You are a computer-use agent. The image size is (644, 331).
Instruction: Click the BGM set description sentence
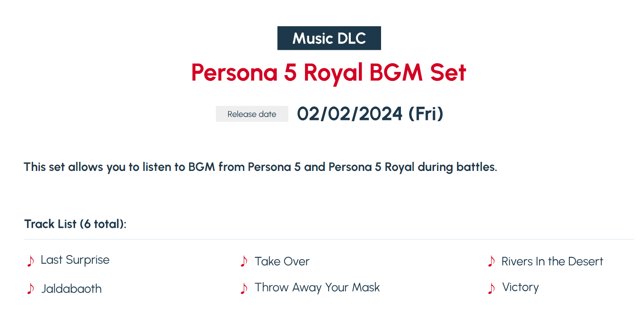(261, 167)
